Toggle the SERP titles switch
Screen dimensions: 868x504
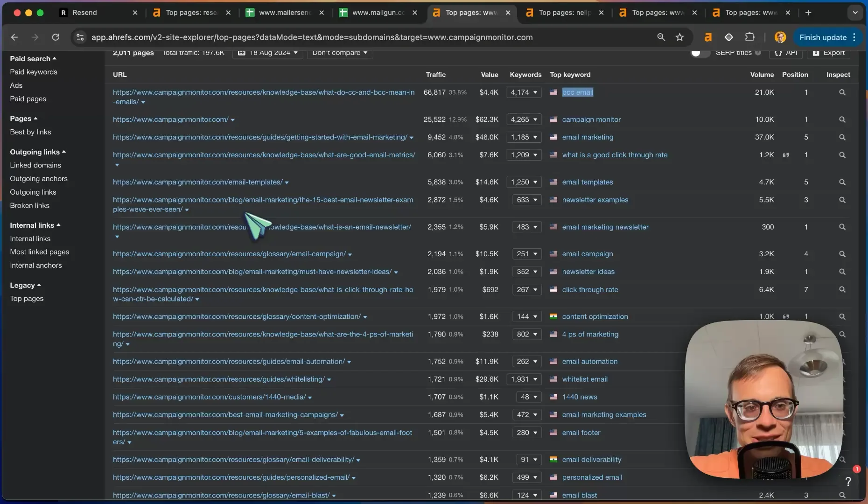700,53
